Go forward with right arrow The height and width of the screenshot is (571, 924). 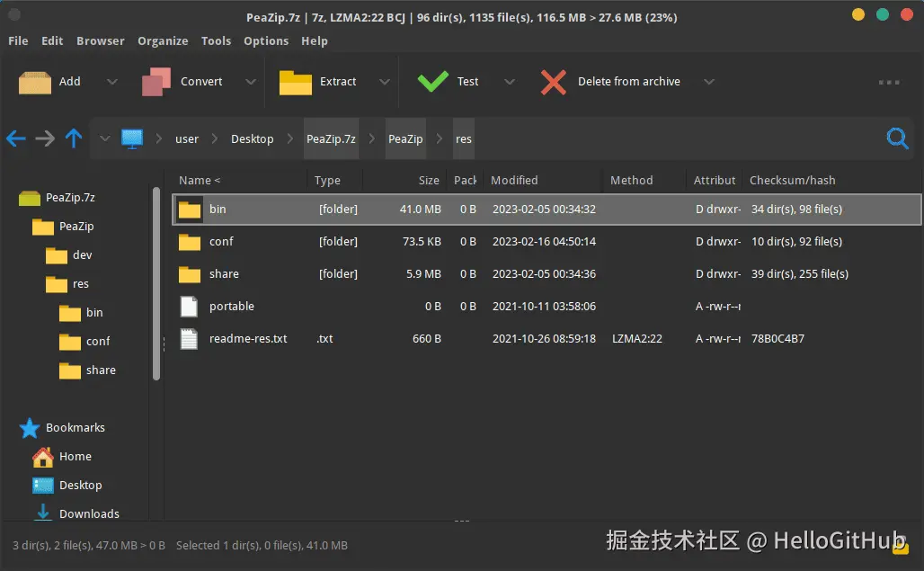click(x=45, y=138)
